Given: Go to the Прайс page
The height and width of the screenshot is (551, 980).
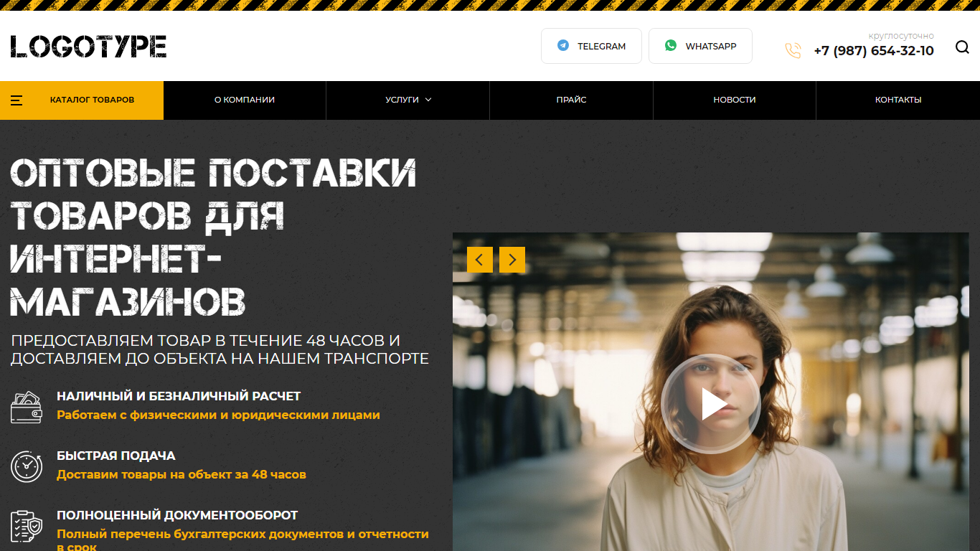Looking at the screenshot, I should tap(571, 100).
